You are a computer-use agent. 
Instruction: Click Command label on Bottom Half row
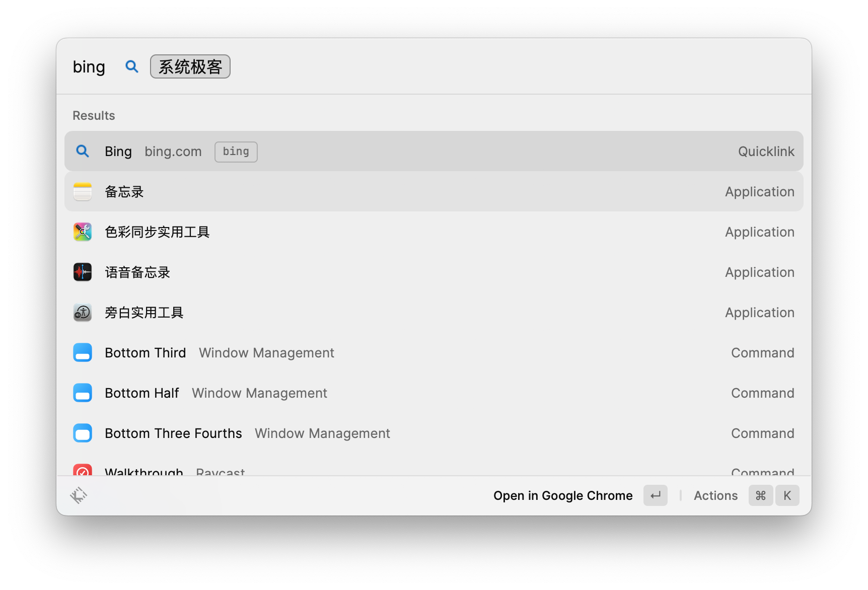[x=763, y=393]
